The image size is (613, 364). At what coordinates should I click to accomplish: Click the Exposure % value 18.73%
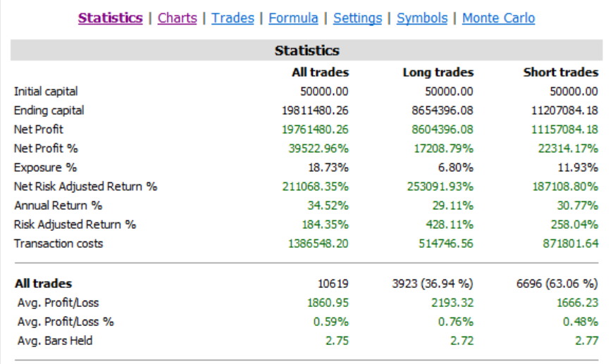point(330,168)
